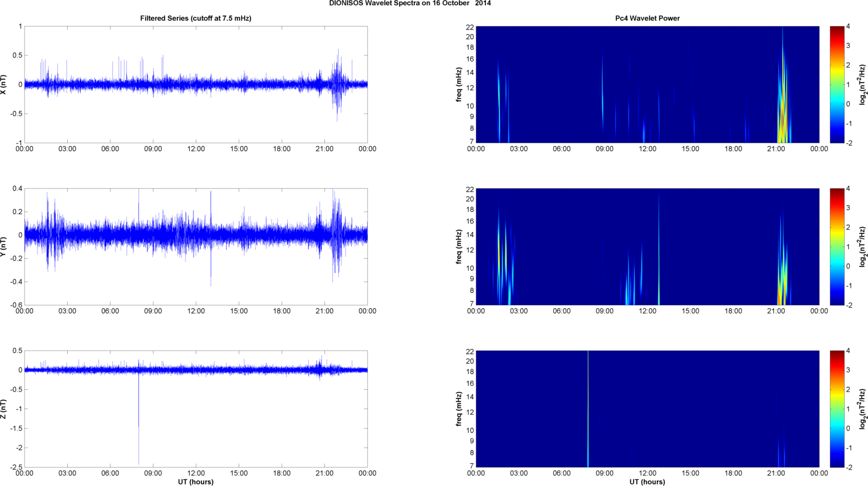
Task: Select the Y (nT) filtered series plot
Action: click(196, 246)
